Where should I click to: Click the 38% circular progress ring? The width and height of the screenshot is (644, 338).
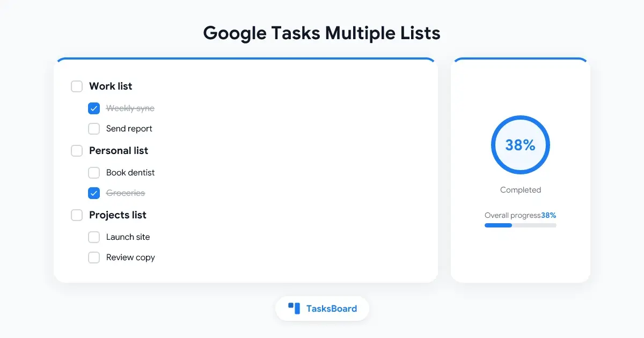click(521, 145)
